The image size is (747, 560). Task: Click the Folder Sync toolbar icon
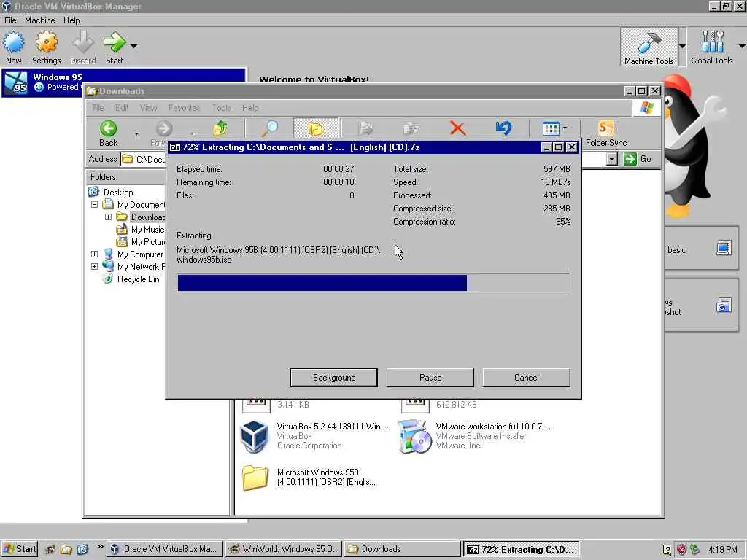(x=606, y=133)
